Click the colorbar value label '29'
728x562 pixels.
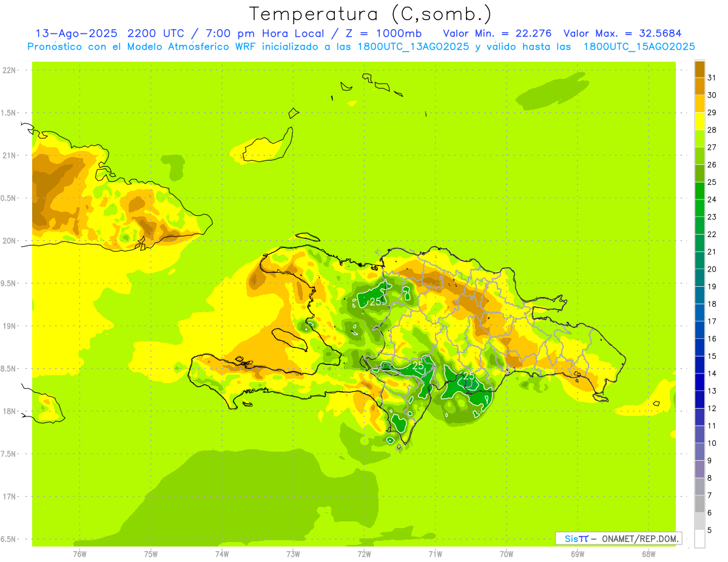[712, 112]
